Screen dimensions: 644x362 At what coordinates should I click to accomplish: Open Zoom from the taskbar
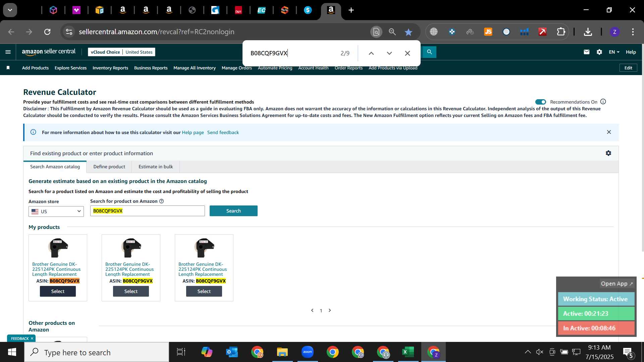(x=307, y=352)
